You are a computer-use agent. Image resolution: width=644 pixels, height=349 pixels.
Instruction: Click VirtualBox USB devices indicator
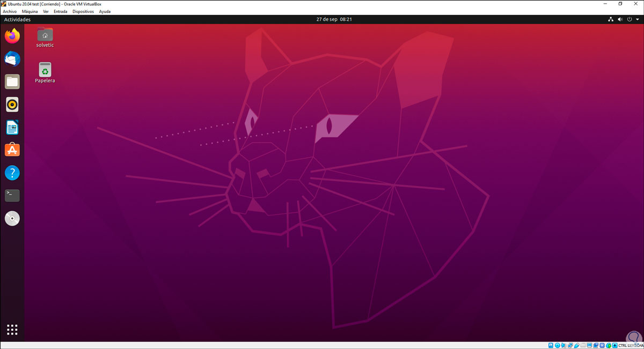(x=576, y=345)
